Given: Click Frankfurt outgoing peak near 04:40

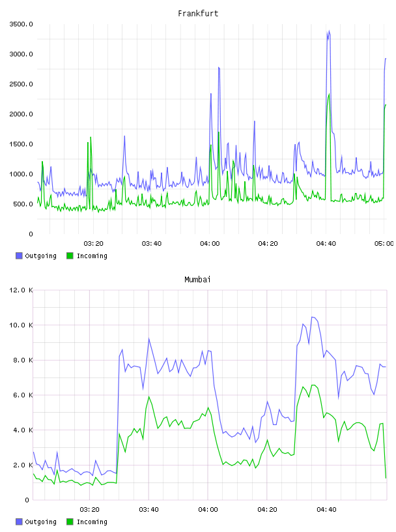Looking at the screenshot, I should click(328, 31).
